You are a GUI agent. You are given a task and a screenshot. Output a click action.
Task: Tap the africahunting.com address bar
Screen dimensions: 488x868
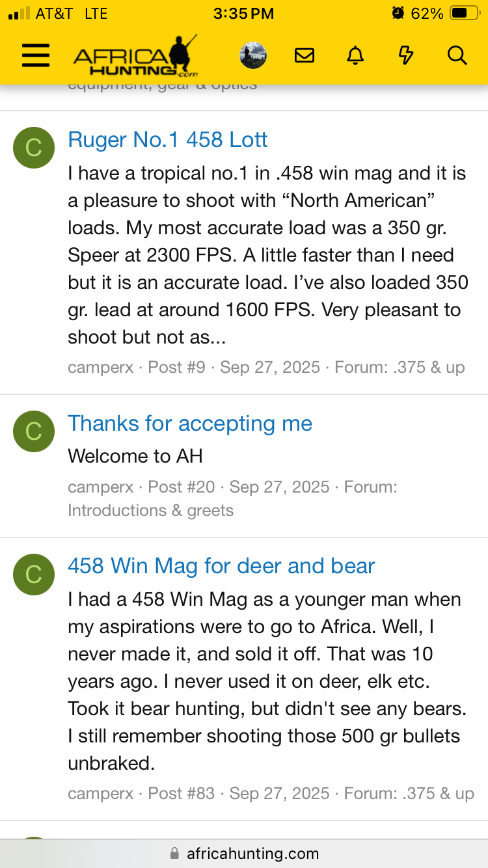pos(244,853)
